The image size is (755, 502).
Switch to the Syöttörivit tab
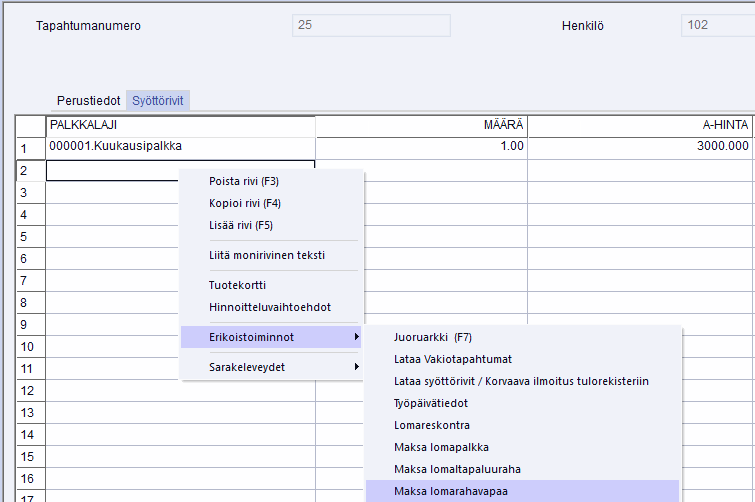pos(159,101)
